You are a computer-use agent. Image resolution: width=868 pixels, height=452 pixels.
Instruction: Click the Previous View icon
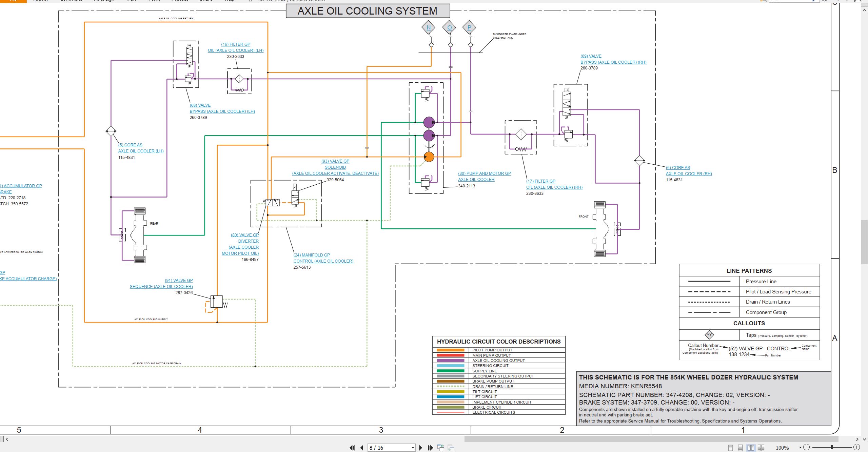coord(441,448)
